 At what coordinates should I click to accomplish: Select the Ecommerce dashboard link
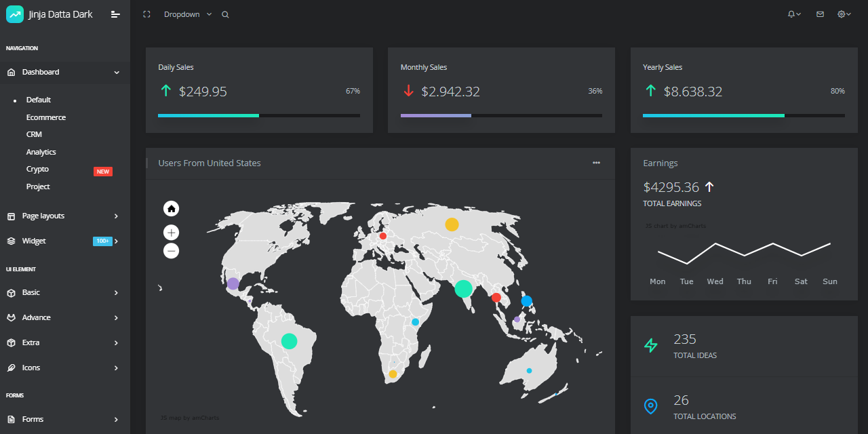pos(45,117)
